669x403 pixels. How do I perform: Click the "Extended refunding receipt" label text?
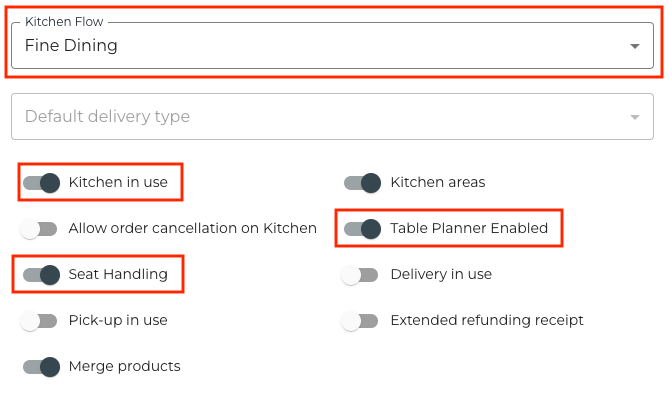(x=486, y=321)
